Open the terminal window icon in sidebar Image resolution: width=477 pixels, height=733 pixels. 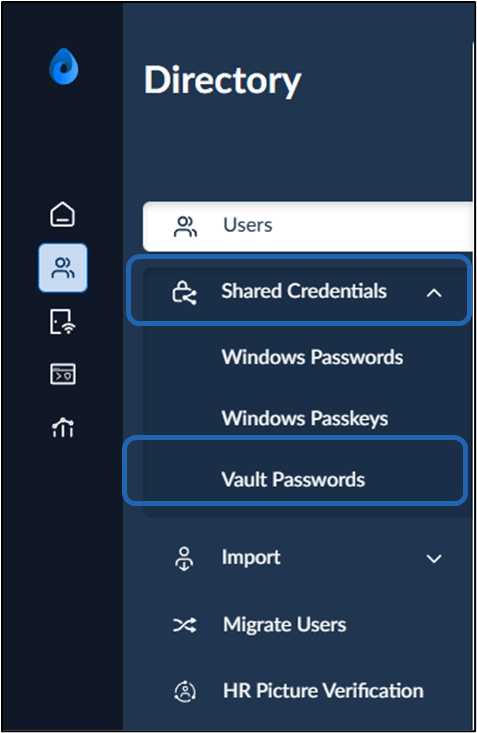[x=63, y=374]
